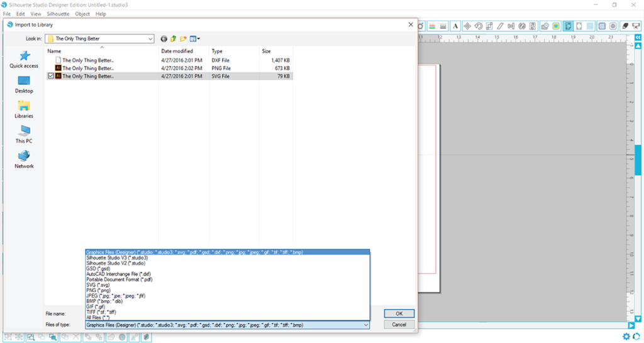
Task: Open the Scale panel icon
Action: [x=489, y=26]
